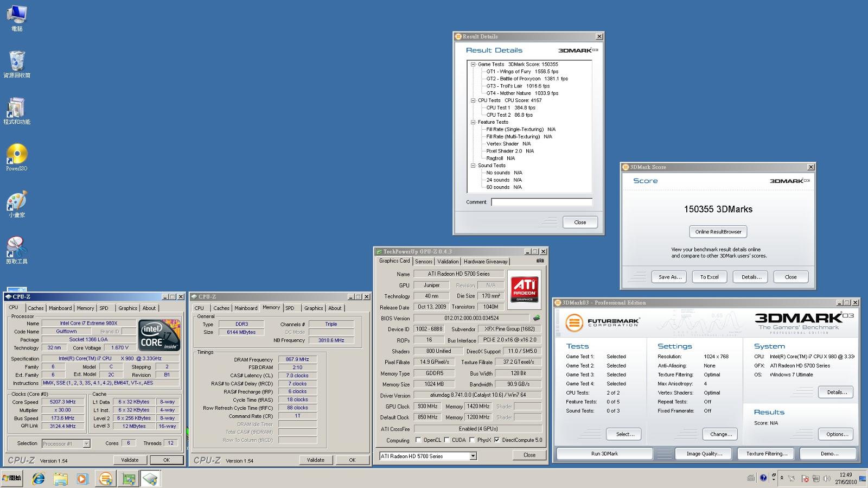
Task: Open the Paint desktop shortcut
Action: click(17, 204)
